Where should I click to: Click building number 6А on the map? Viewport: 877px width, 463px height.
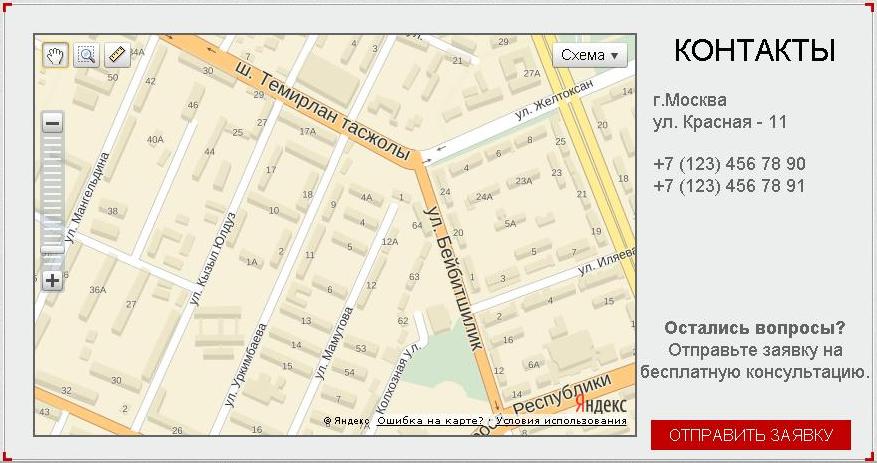[534, 365]
